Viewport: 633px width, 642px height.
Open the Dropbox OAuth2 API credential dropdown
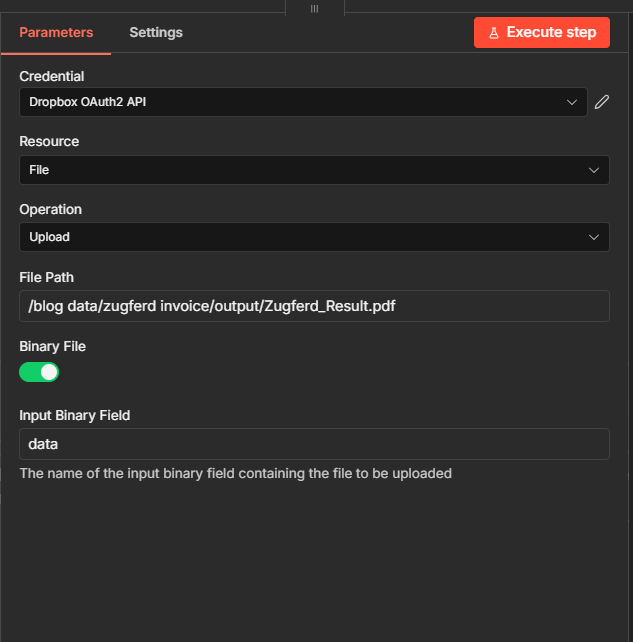click(x=300, y=102)
